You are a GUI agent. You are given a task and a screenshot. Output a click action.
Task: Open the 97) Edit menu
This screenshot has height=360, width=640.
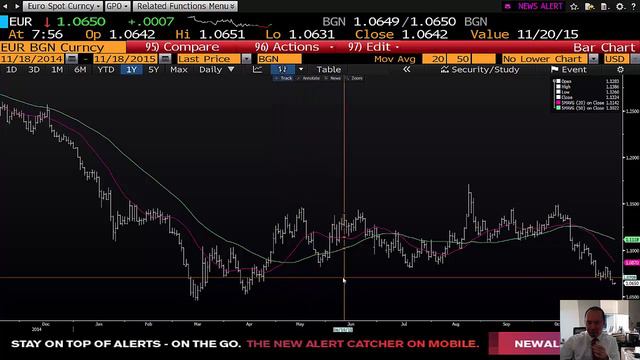[x=373, y=47]
